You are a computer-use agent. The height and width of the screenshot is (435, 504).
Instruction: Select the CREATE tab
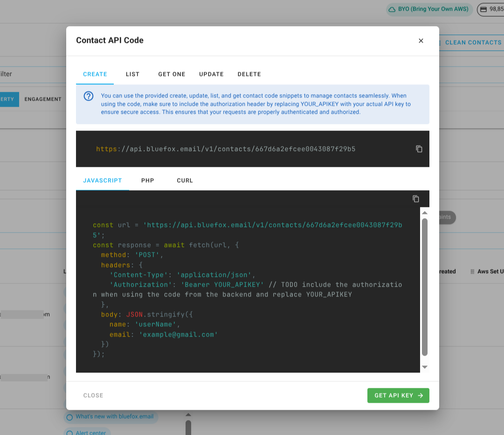tap(95, 74)
